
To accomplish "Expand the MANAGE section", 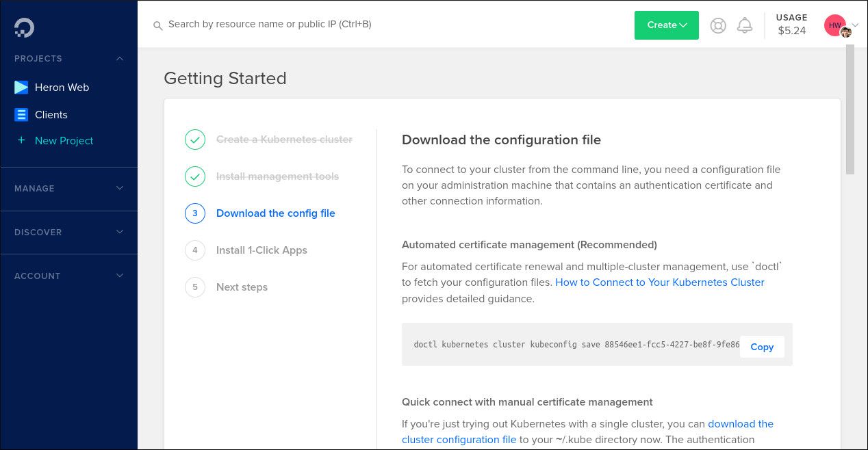I will coord(120,189).
